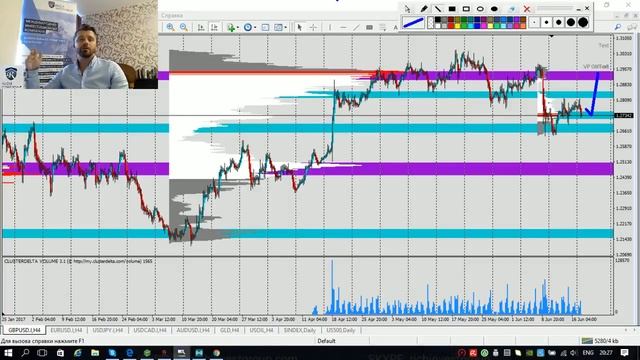Switch to GBPUSD.i,H4 chart tab
Viewport: 640px width, 360px height.
(24, 330)
